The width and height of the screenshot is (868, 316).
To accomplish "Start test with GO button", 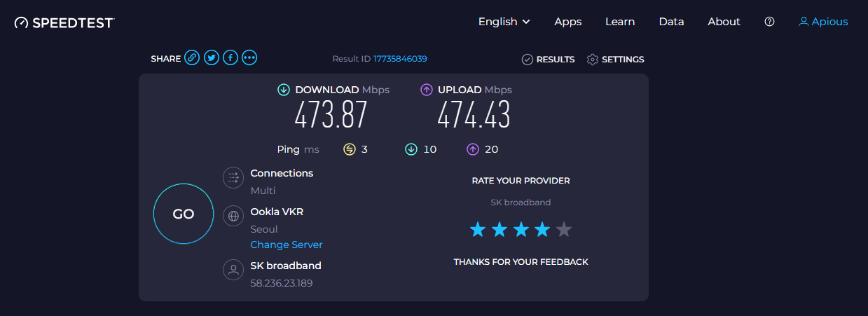I will tap(184, 214).
